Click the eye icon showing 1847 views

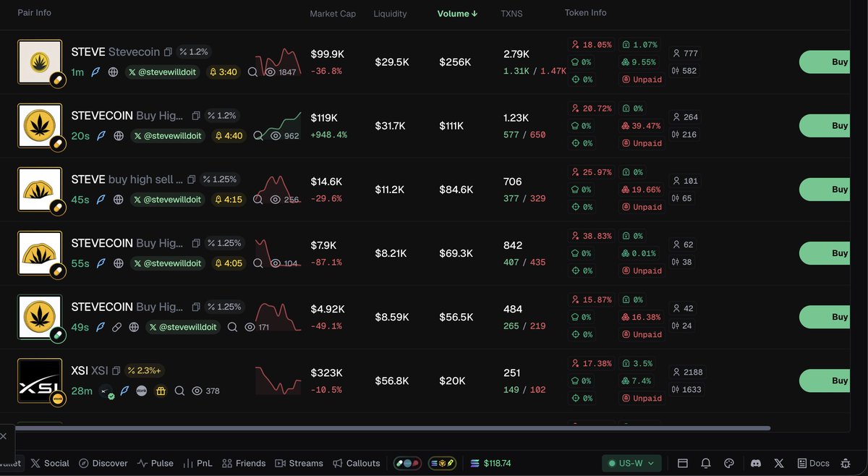271,72
